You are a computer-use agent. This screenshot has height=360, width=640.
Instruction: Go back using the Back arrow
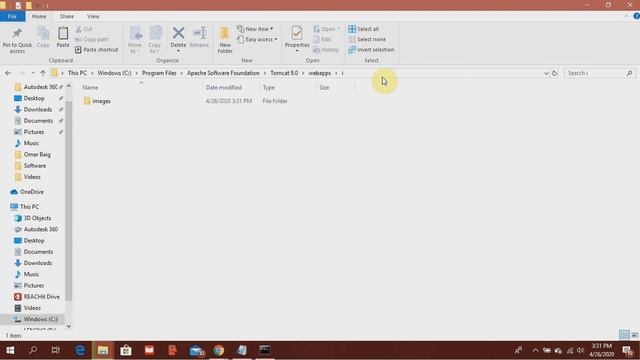pyautogui.click(x=8, y=73)
